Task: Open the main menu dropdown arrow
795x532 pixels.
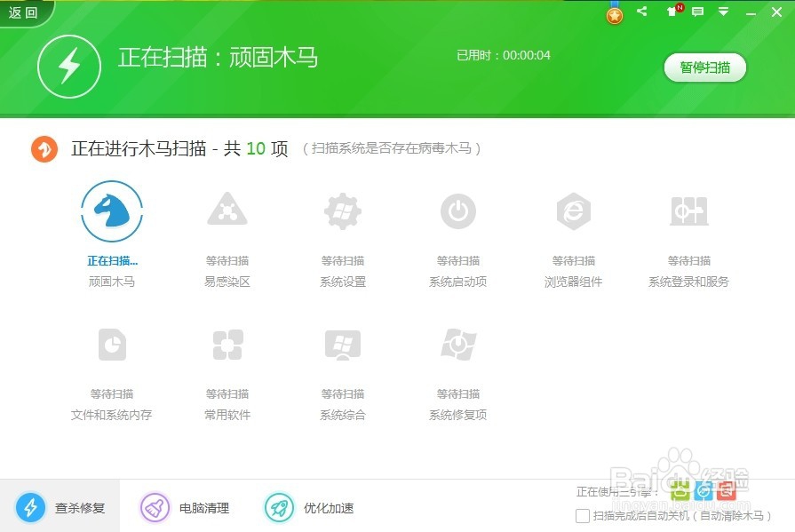Action: (x=723, y=12)
